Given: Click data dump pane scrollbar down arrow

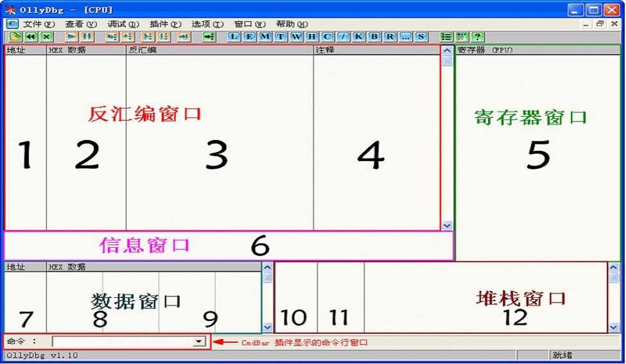Looking at the screenshot, I should tap(268, 327).
